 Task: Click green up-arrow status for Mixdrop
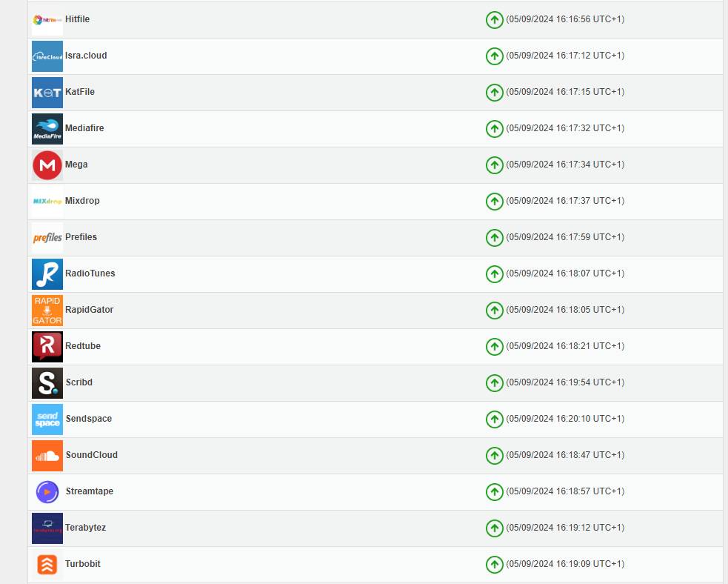point(495,201)
